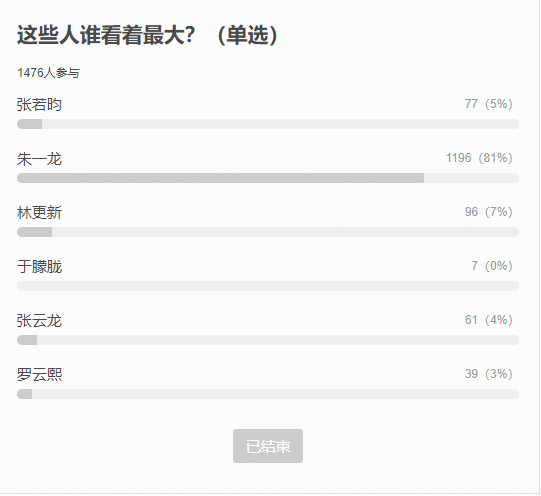Image resolution: width=541 pixels, height=496 pixels.
Task: Click the 96 (7%) vote count
Action: 489,212
